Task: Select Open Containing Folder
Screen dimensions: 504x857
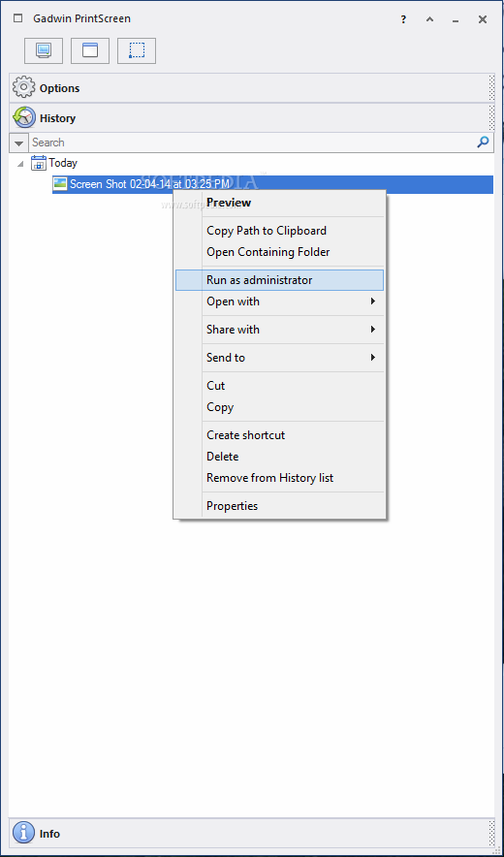Action: click(279, 252)
